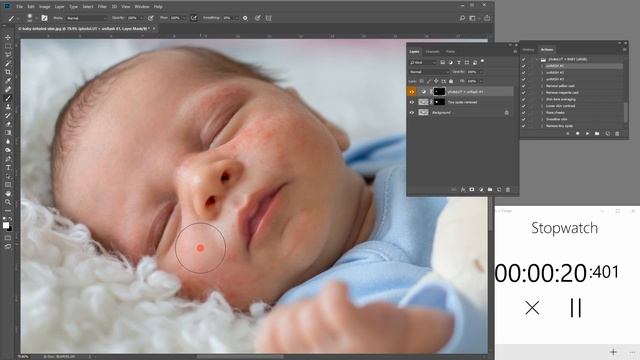Delete action with Actions trash icon
The height and width of the screenshot is (360, 640).
click(617, 133)
